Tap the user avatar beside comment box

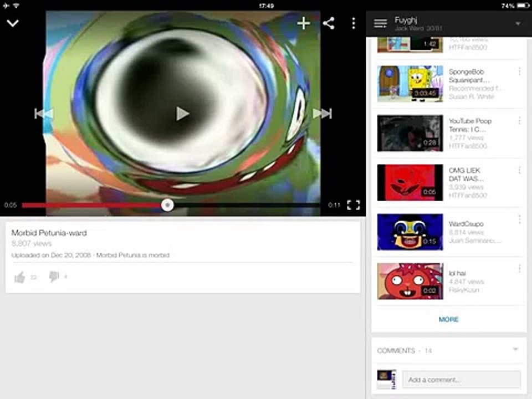click(386, 379)
